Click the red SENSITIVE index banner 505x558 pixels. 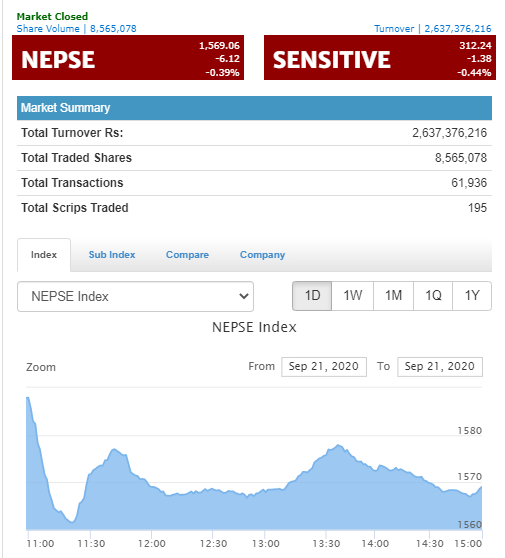click(380, 58)
